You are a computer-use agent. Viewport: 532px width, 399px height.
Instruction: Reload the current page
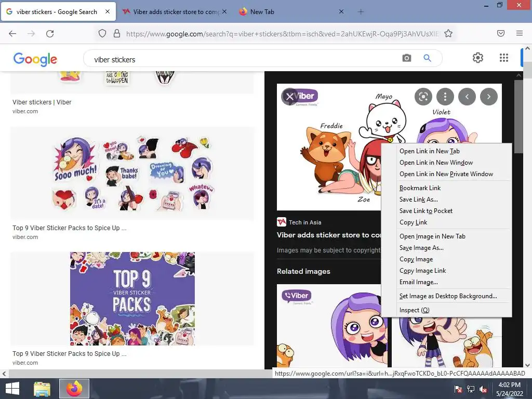point(50,34)
